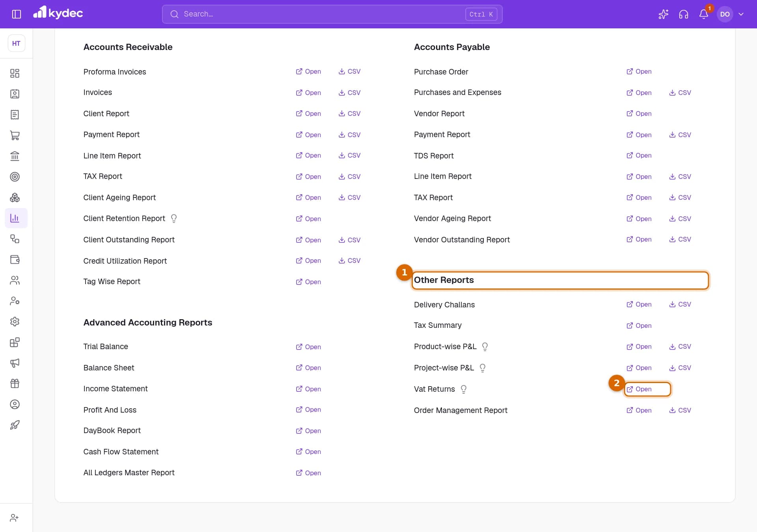This screenshot has width=757, height=532.
Task: Open the Client Retention Report
Action: 308,219
